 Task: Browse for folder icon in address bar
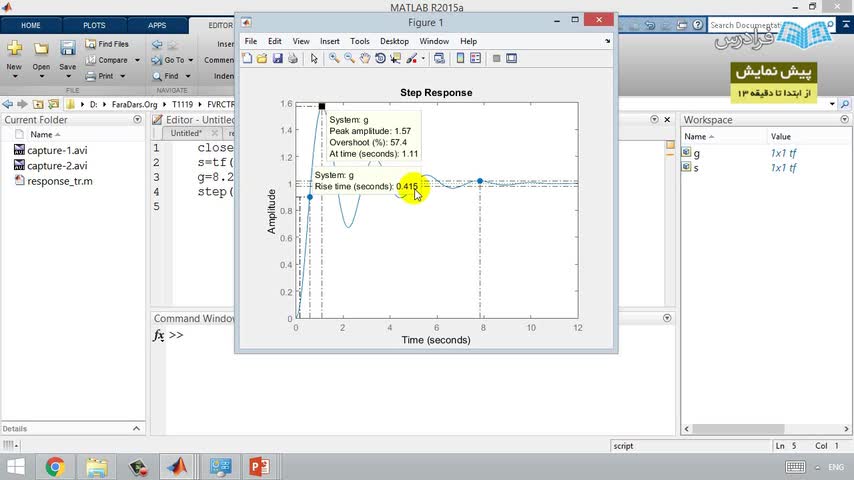53,104
